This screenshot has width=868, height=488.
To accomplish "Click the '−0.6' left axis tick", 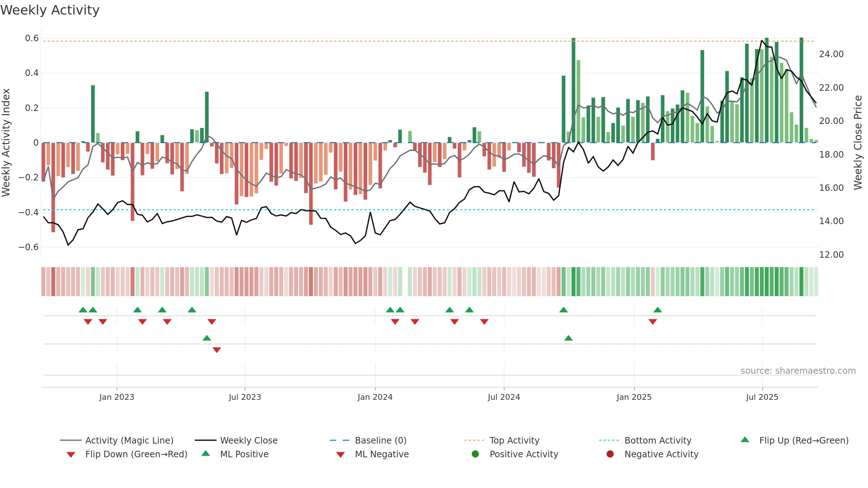I will tap(29, 247).
